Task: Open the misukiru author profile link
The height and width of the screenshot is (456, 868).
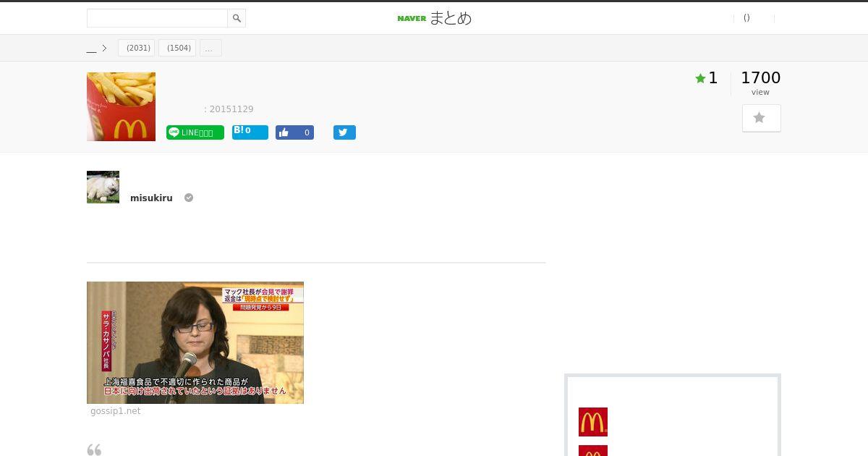Action: click(151, 198)
